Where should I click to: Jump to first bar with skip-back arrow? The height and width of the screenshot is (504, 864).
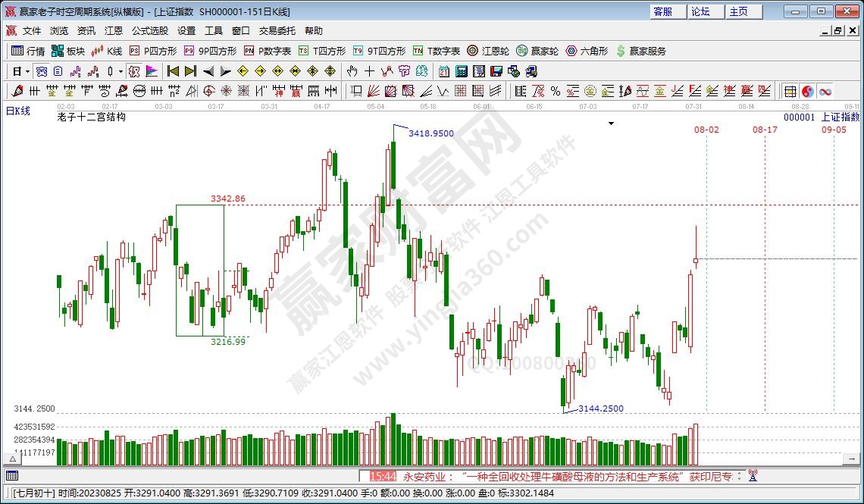tap(173, 71)
